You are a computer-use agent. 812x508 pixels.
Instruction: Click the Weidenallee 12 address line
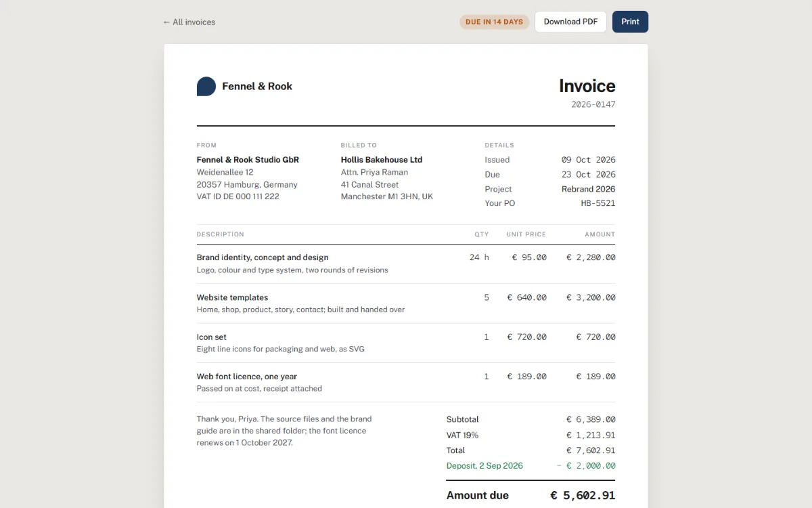[225, 172]
